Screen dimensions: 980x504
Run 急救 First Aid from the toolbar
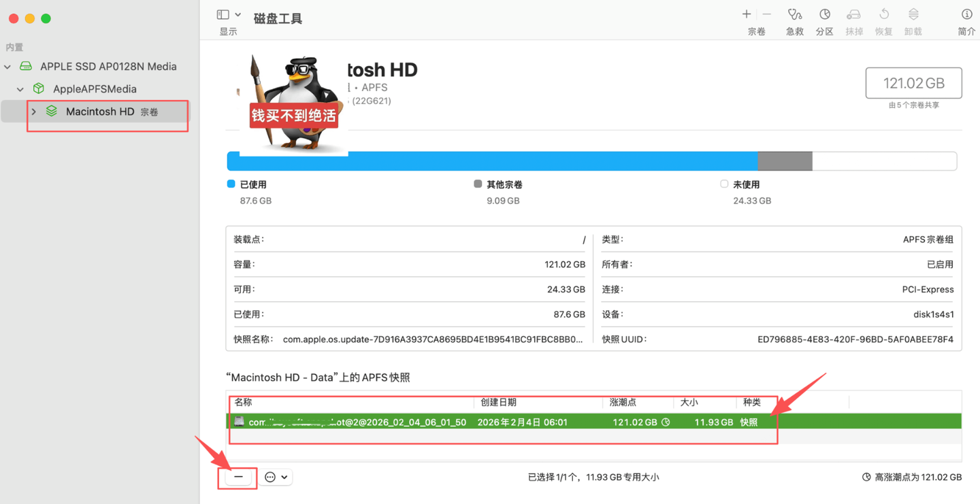point(794,14)
